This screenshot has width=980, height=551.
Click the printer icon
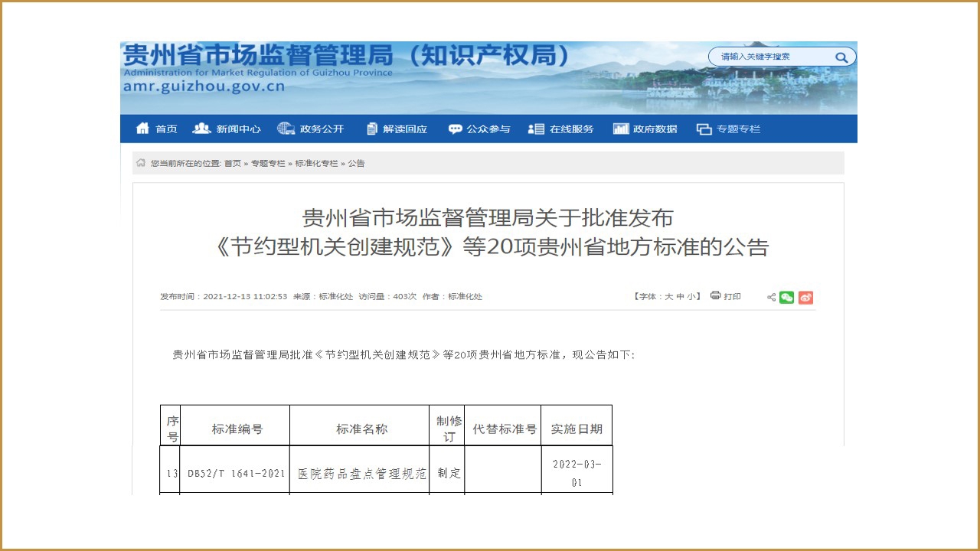(x=715, y=296)
